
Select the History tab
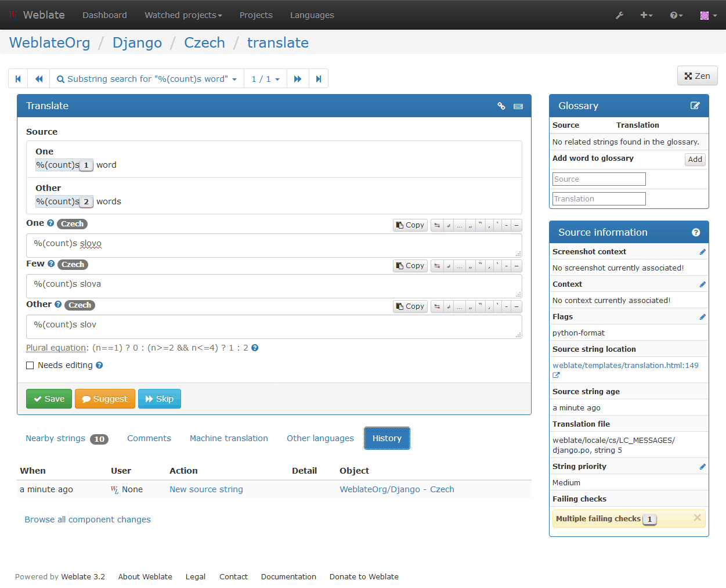(x=387, y=438)
